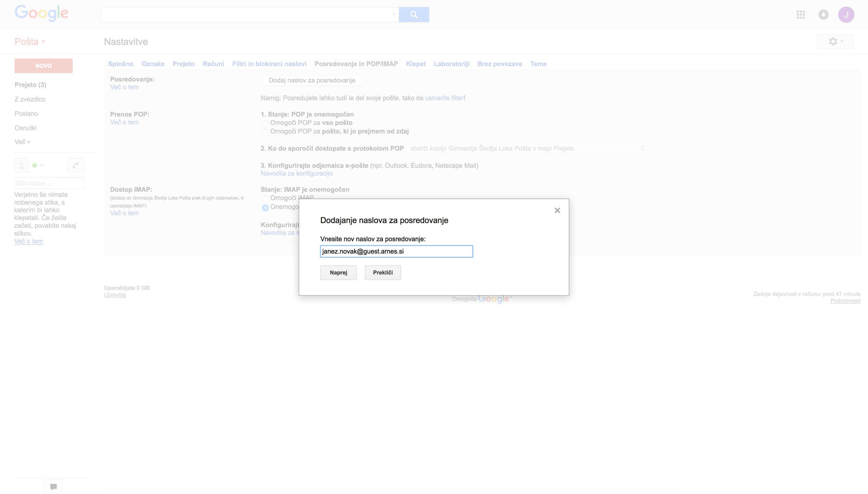Select the Omogoči IMAP radio button
868x494 pixels.
click(x=265, y=199)
